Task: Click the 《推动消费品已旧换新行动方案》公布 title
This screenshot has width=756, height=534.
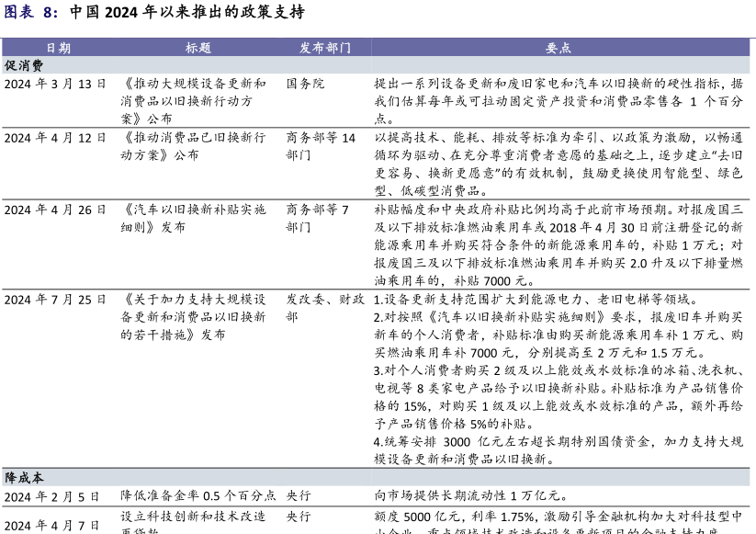Action: click(193, 146)
